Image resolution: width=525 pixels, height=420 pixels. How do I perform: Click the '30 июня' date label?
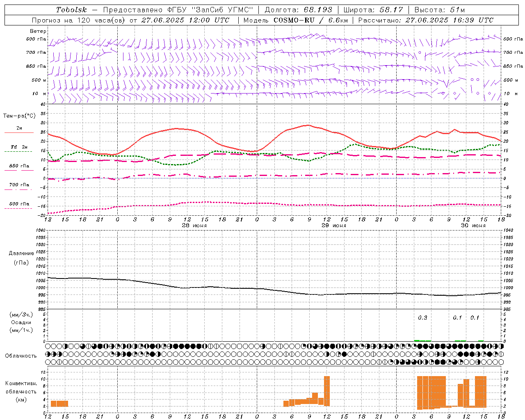pos(473,226)
